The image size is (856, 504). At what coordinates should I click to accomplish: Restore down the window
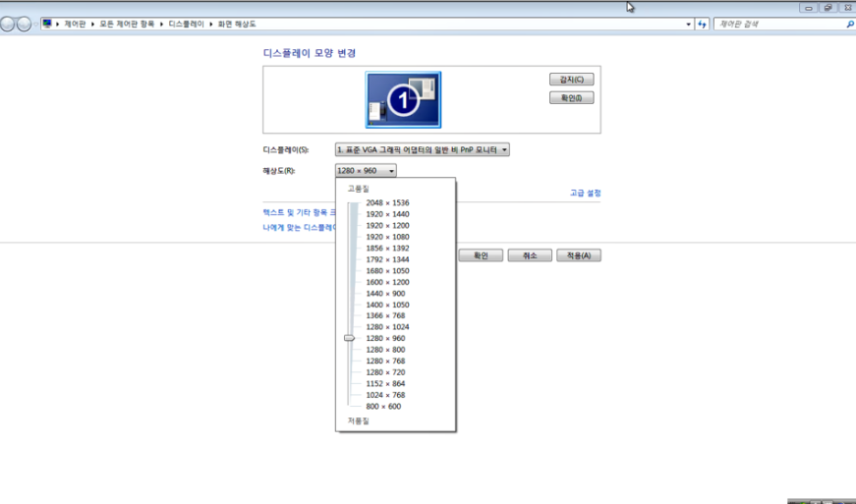827,8
